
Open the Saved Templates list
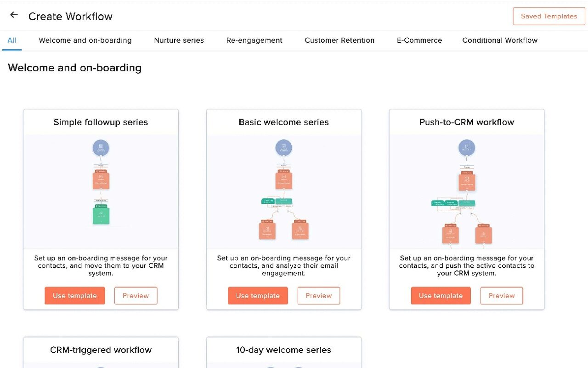(x=548, y=16)
